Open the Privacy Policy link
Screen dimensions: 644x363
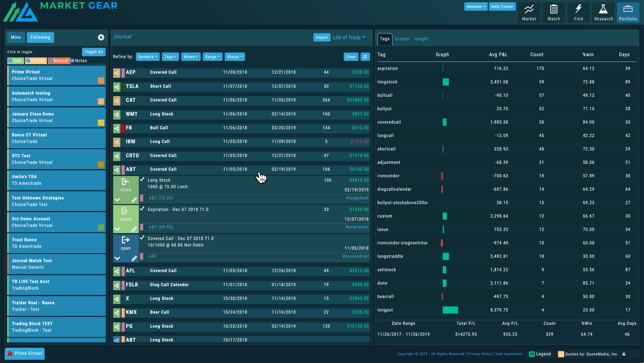click(x=480, y=354)
